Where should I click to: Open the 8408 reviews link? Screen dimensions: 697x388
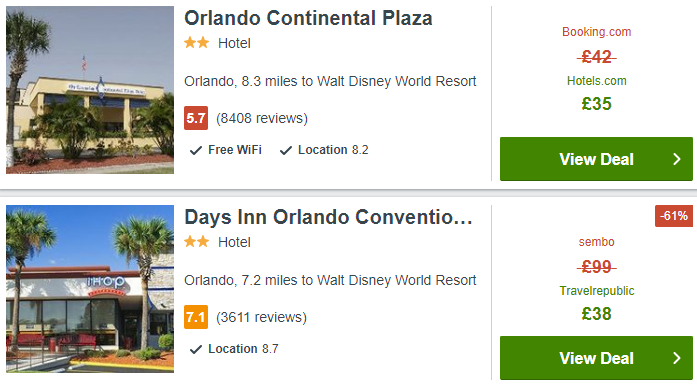tap(262, 118)
